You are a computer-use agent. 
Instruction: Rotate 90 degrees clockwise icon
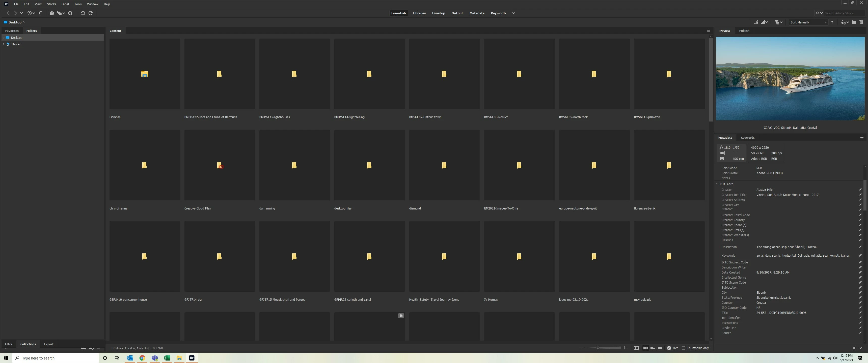pyautogui.click(x=91, y=13)
